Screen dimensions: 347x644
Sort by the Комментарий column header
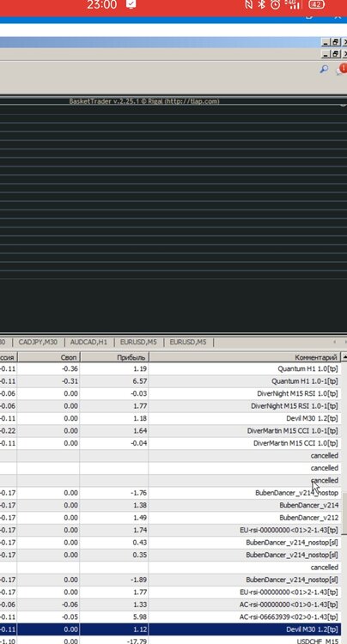[x=245, y=357]
